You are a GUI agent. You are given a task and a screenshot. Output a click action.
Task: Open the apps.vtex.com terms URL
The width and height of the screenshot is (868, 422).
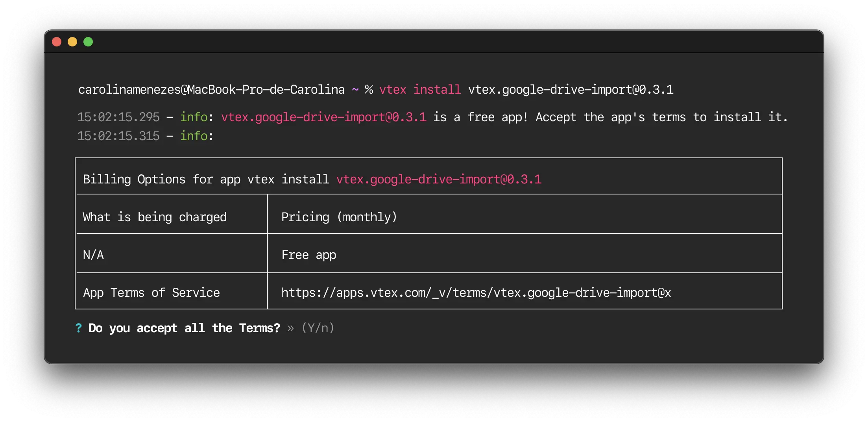pos(476,292)
